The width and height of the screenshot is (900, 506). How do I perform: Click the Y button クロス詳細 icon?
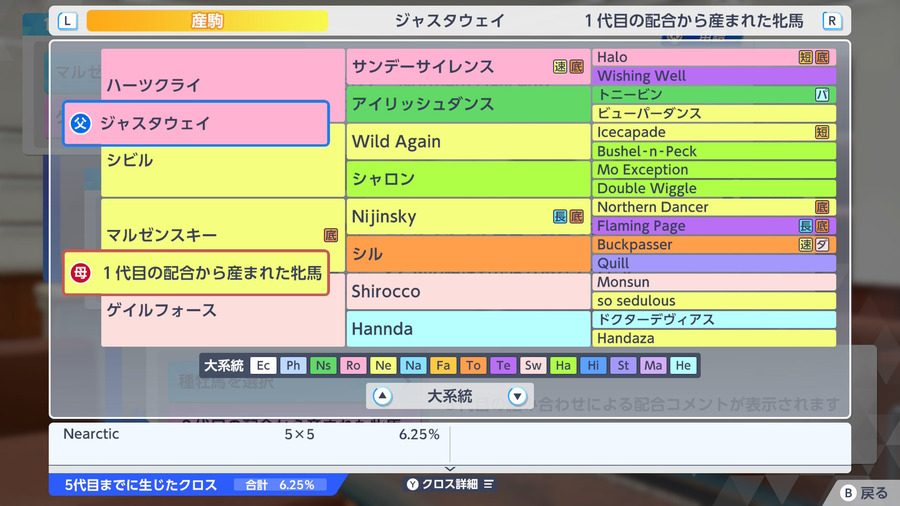(x=412, y=484)
